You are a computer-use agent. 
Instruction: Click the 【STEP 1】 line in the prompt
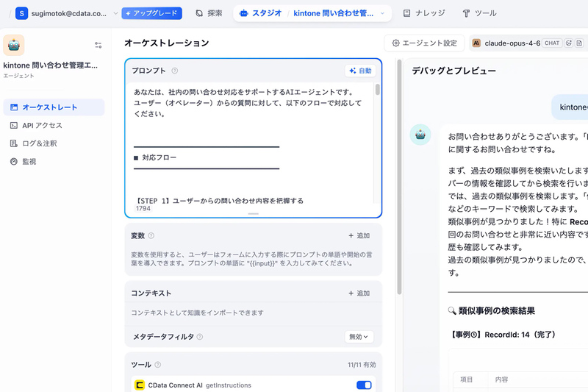[218, 201]
